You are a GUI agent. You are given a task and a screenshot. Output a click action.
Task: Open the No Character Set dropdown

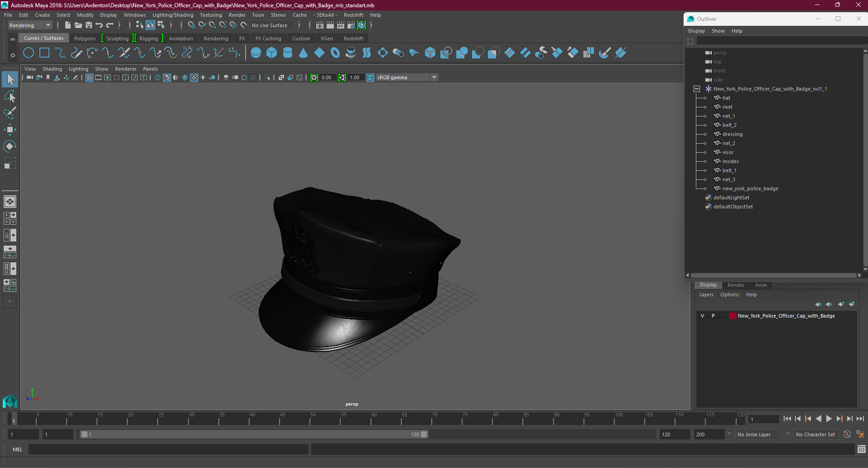click(815, 434)
